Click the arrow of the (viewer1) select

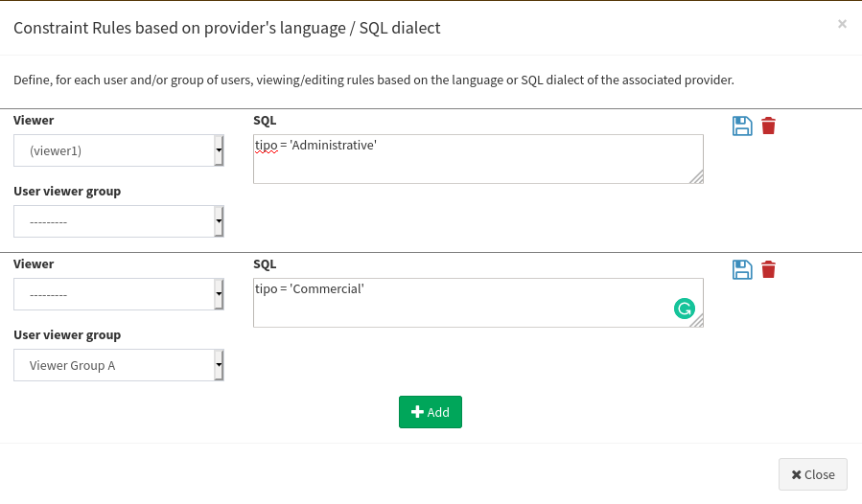[219, 150]
